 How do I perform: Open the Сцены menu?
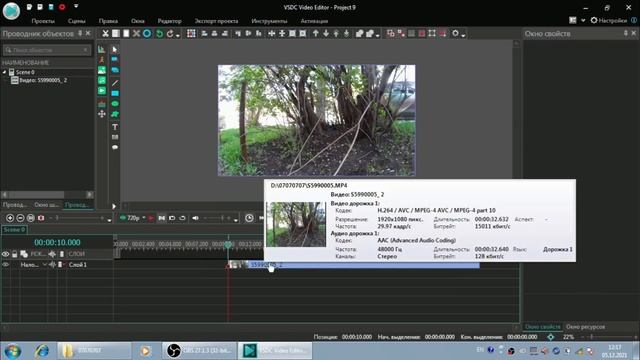(x=77, y=21)
